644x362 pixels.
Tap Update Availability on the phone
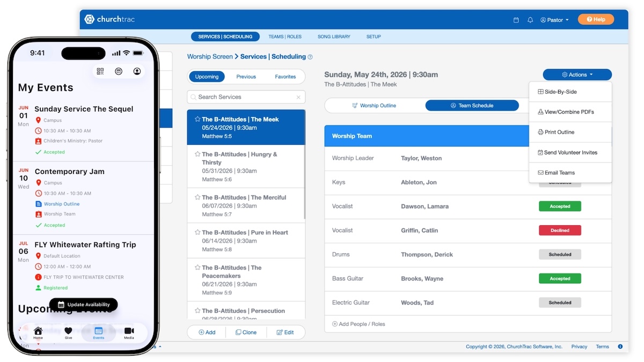tap(84, 305)
